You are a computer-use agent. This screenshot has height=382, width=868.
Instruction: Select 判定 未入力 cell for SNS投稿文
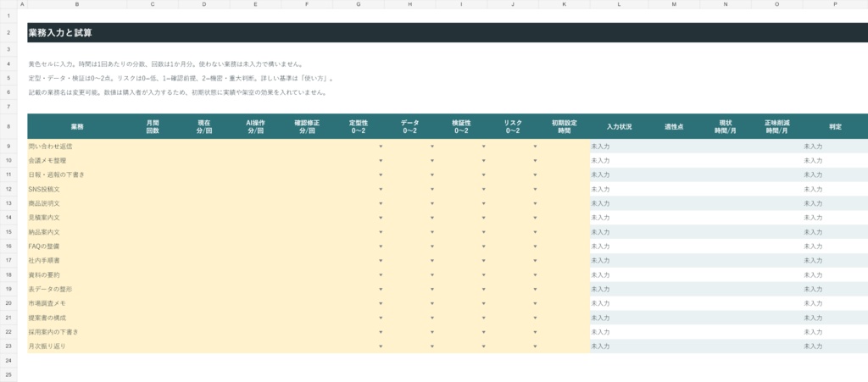tap(835, 189)
